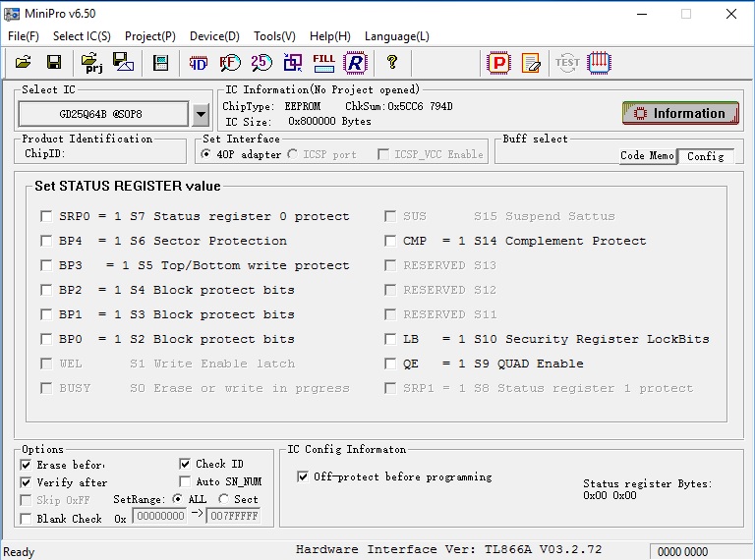Click the MiniPro application title icon
The width and height of the screenshot is (755, 560).
click(12, 14)
